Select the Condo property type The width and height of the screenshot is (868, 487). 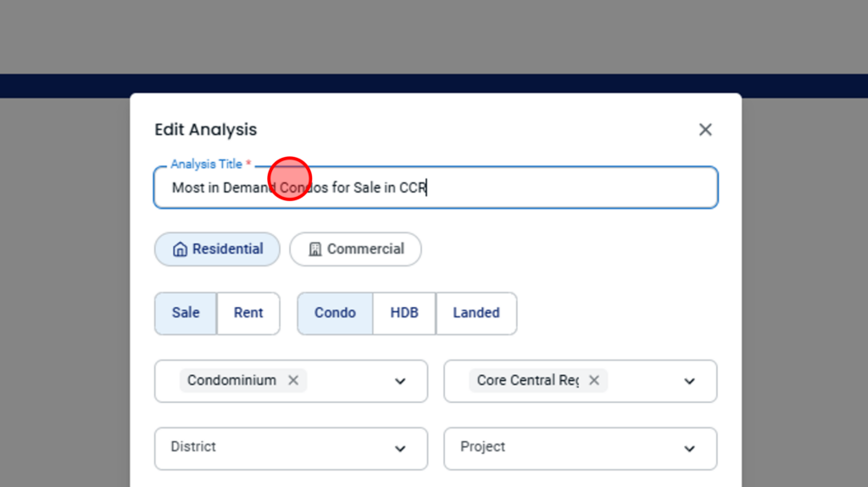tap(335, 313)
